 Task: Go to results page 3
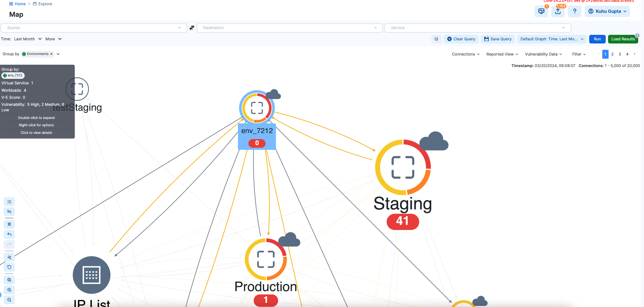pyautogui.click(x=620, y=54)
